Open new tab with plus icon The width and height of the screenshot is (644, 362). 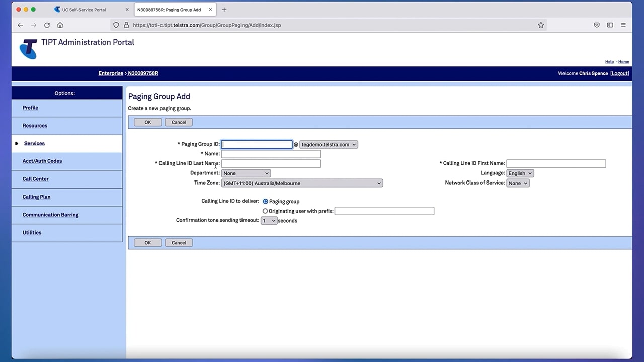coord(224,10)
